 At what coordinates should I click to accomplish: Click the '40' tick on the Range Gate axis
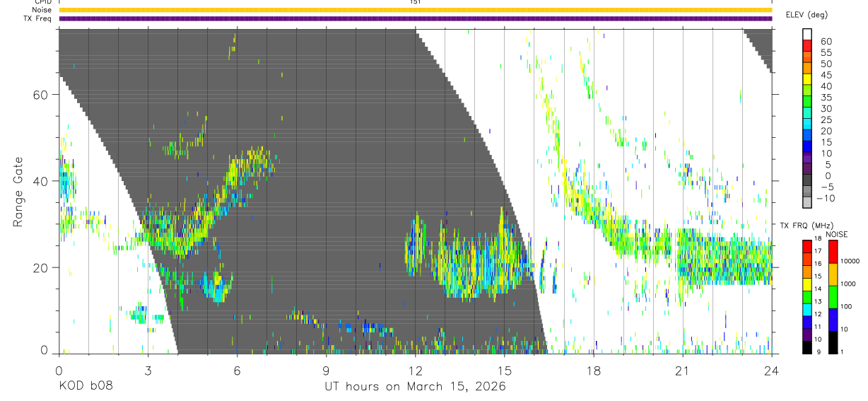click(x=40, y=181)
